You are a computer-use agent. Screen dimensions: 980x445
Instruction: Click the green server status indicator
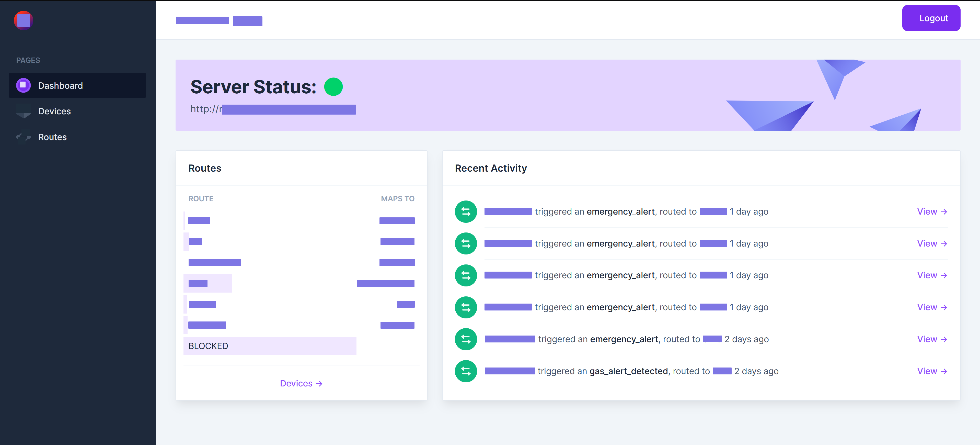[333, 87]
